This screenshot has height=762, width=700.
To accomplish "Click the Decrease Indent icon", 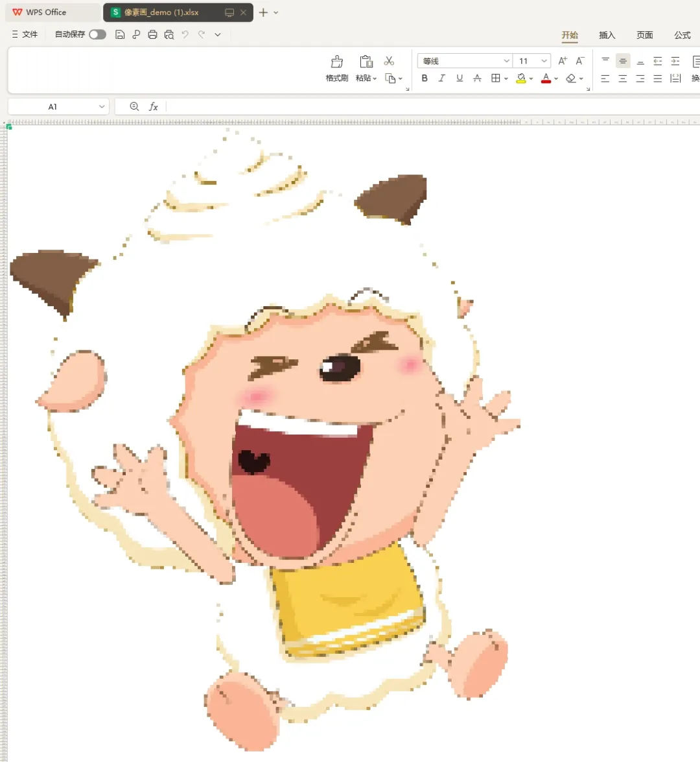I will click(658, 61).
